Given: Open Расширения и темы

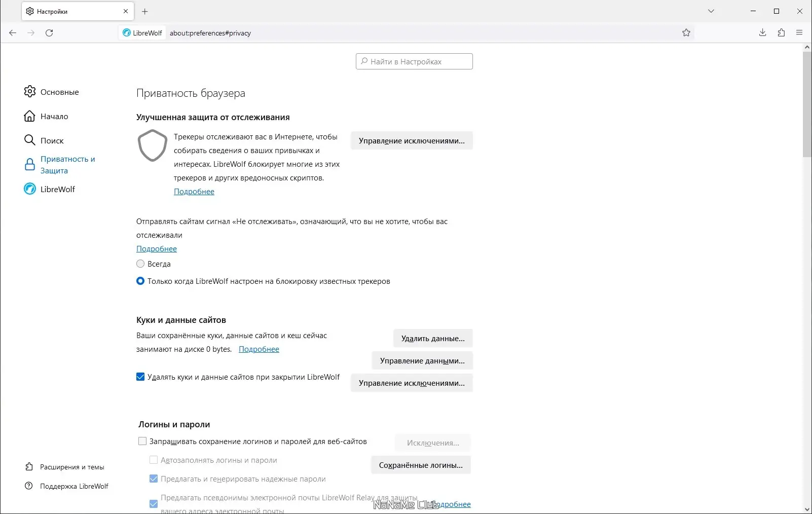Looking at the screenshot, I should [65, 467].
